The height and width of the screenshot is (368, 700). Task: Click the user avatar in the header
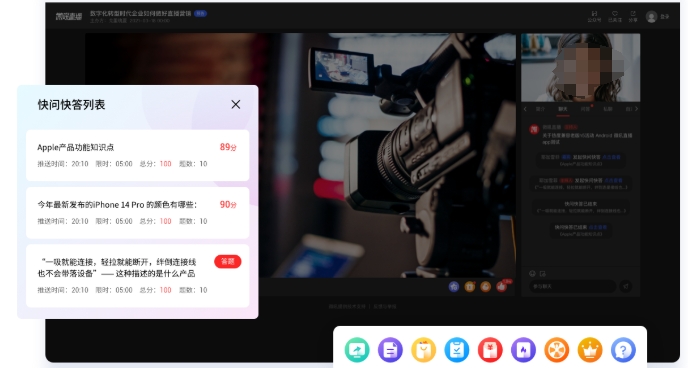652,17
